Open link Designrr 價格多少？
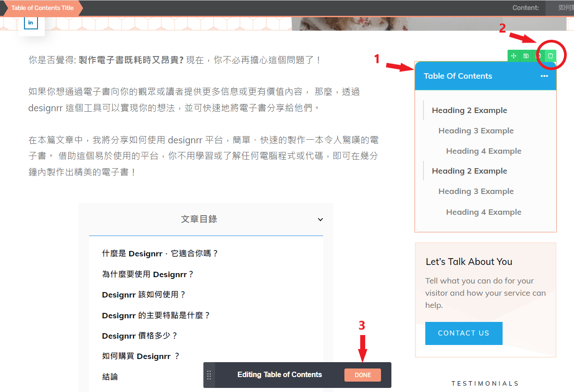Image resolution: width=574 pixels, height=392 pixels. [140, 336]
